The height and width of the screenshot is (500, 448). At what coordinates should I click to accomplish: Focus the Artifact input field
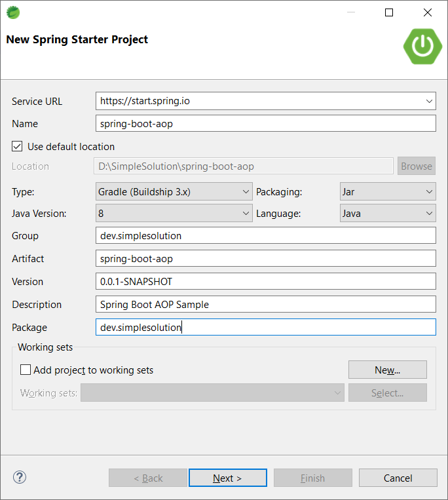point(266,258)
